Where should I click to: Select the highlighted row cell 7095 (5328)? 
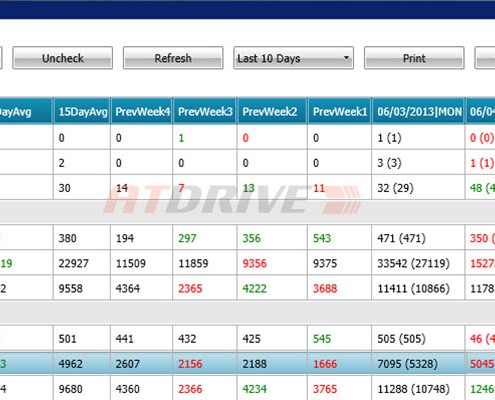click(x=418, y=364)
